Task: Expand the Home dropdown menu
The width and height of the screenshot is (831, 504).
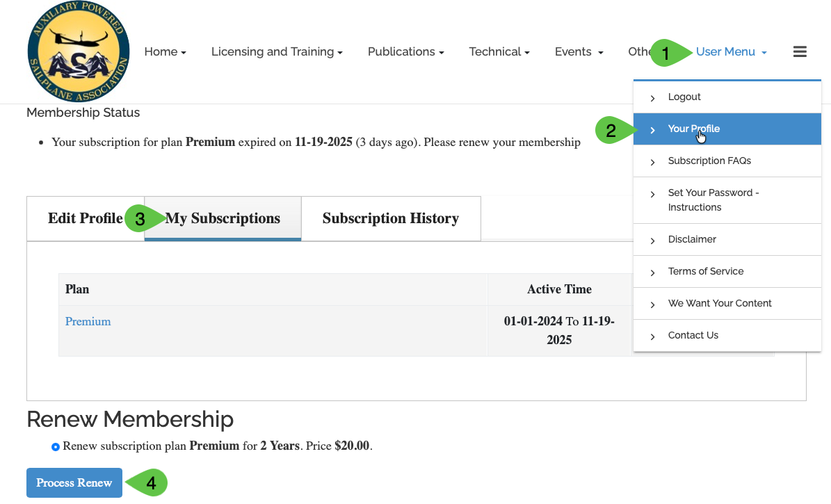Action: click(165, 52)
